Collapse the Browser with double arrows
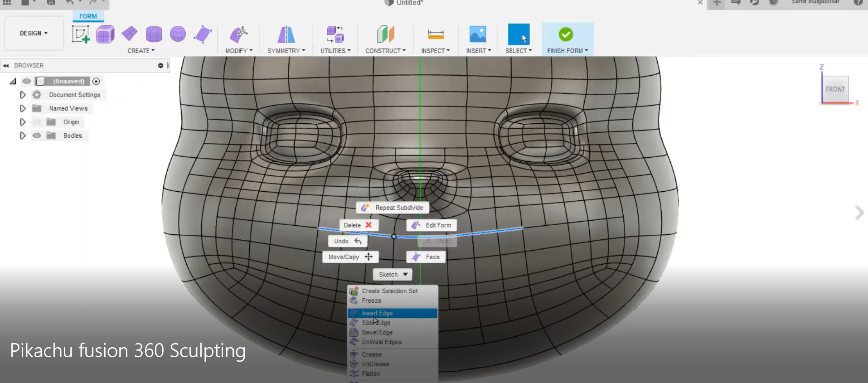 6,66
